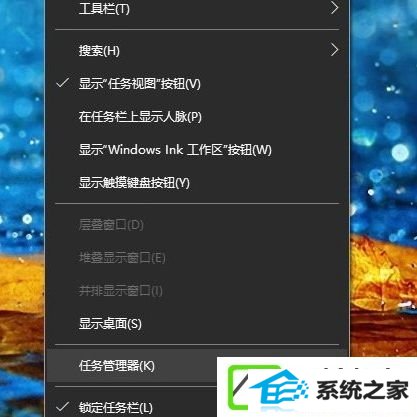This screenshot has width=417, height=417.
Task: Enable 显示触摸键盘按钮(Y)
Action: point(197,183)
